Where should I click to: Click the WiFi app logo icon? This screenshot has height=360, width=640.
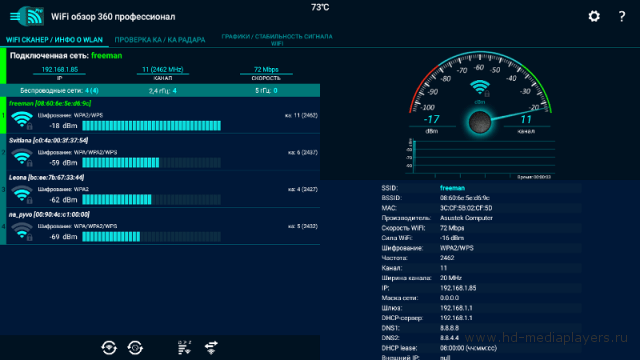point(34,16)
